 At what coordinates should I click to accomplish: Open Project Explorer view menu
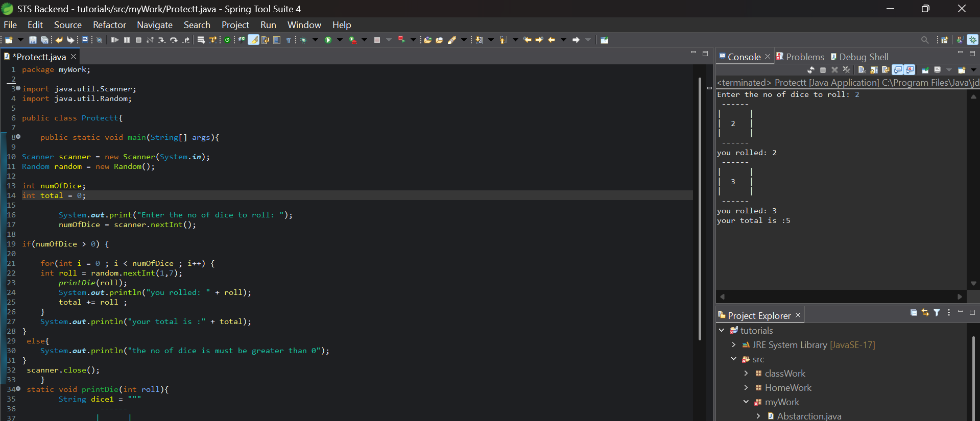coord(949,313)
